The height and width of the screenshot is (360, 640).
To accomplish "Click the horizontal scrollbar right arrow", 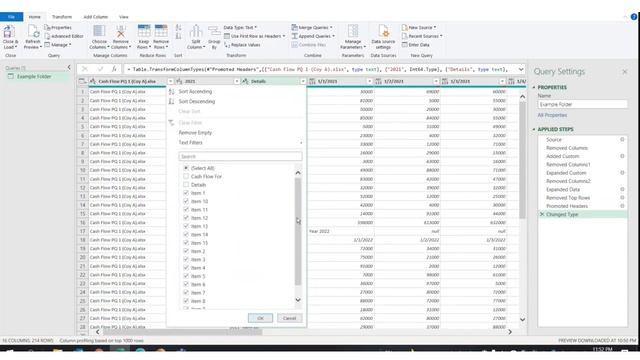I will click(x=510, y=332).
